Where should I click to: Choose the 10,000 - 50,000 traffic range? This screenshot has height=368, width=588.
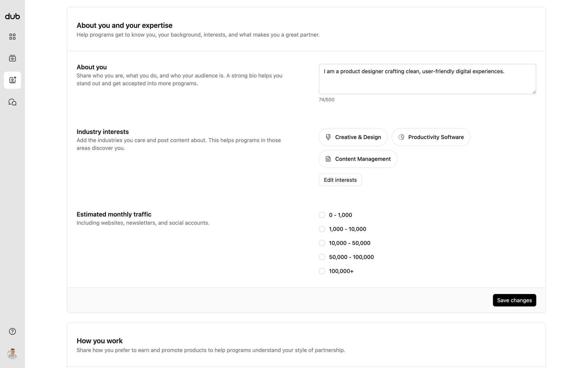point(322,243)
